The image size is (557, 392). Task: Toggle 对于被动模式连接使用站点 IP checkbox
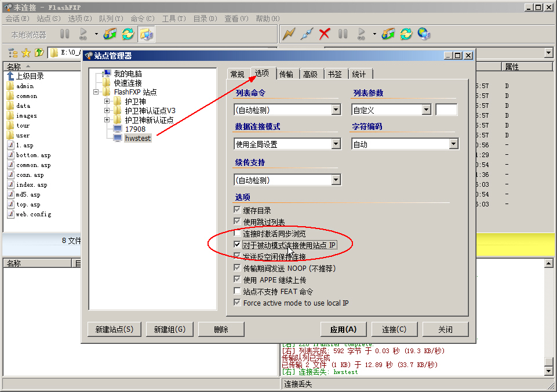[x=237, y=245]
